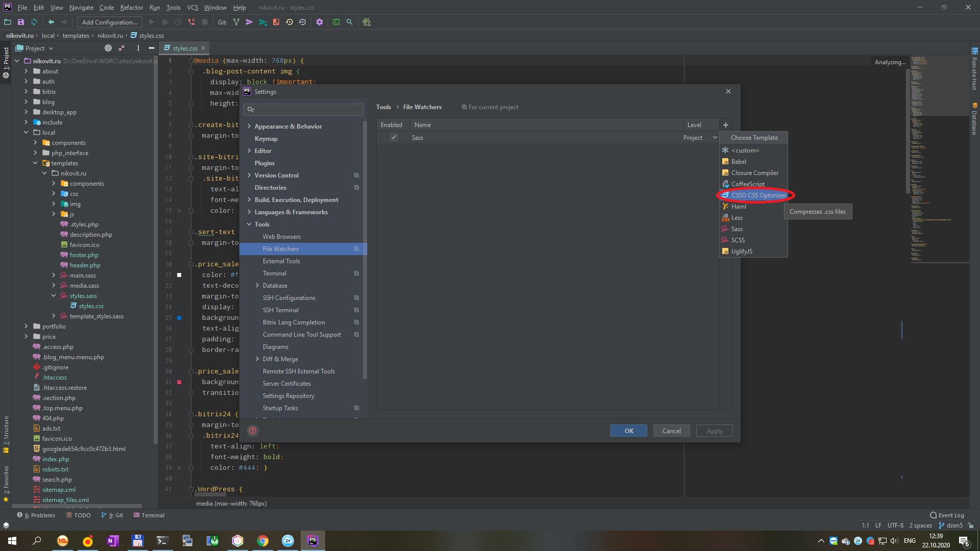The height and width of the screenshot is (551, 980).
Task: Choose the UglifyJS template
Action: tap(753, 252)
